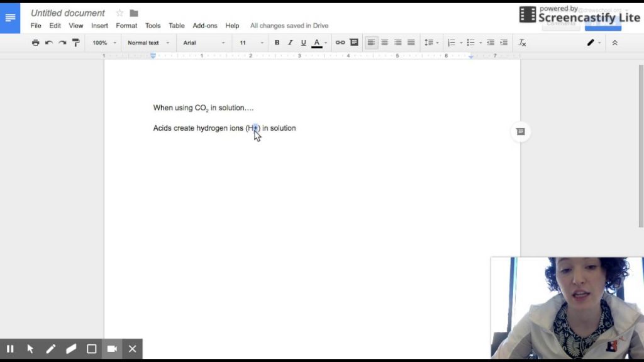Click the Untitled document title field
644x362 pixels.
67,13
